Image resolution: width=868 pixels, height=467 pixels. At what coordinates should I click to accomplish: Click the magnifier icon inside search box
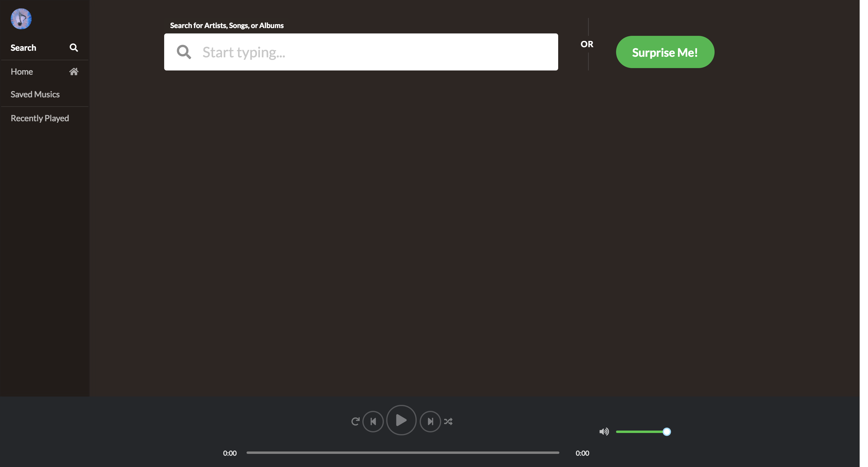coord(184,52)
